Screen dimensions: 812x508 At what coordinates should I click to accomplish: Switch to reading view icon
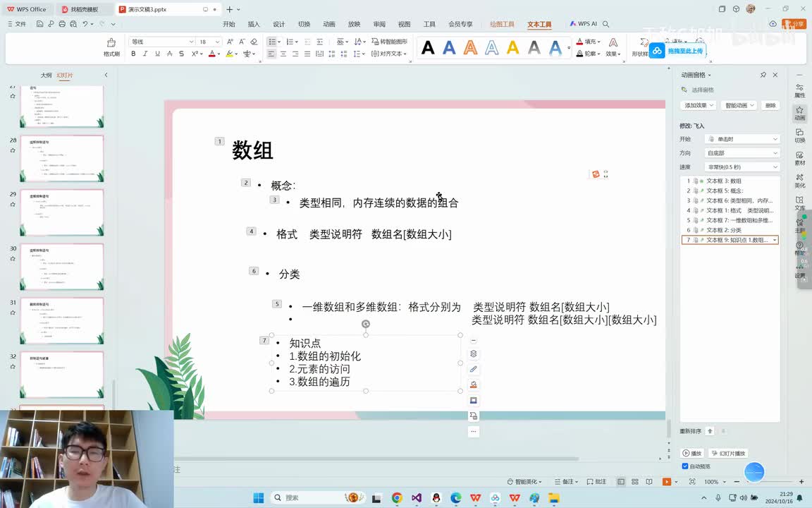pyautogui.click(x=649, y=482)
